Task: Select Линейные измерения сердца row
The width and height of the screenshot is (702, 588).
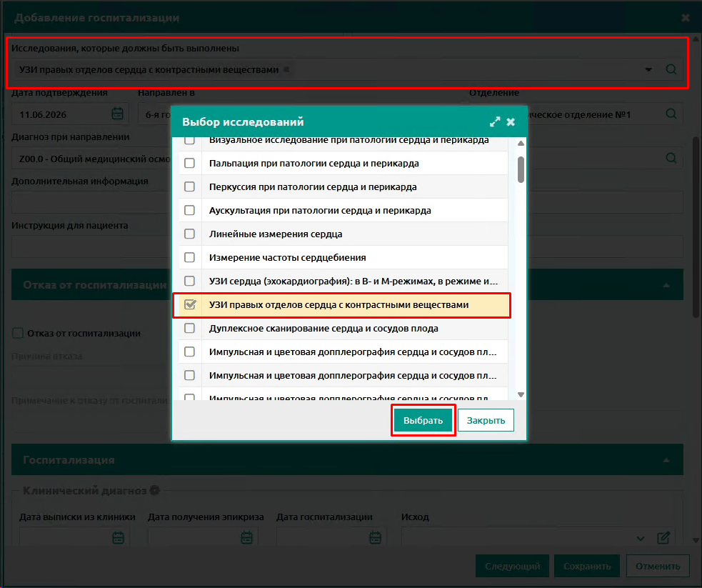Action: click(x=344, y=234)
